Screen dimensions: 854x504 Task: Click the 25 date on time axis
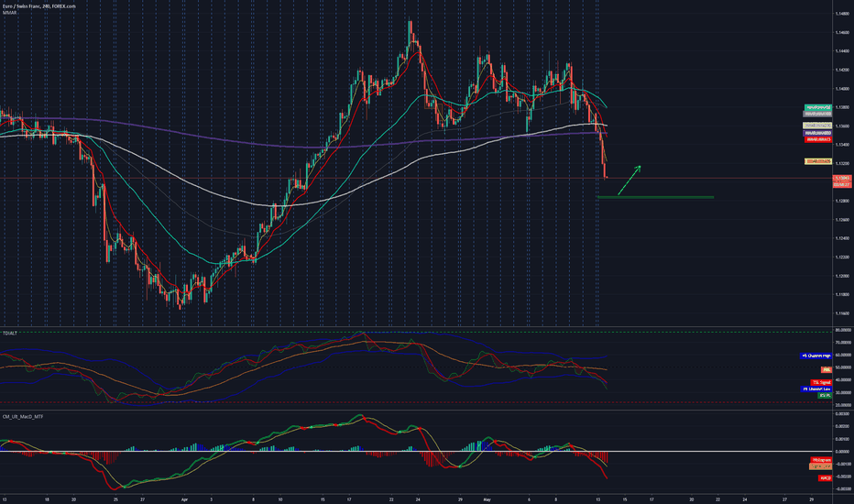tap(115, 499)
